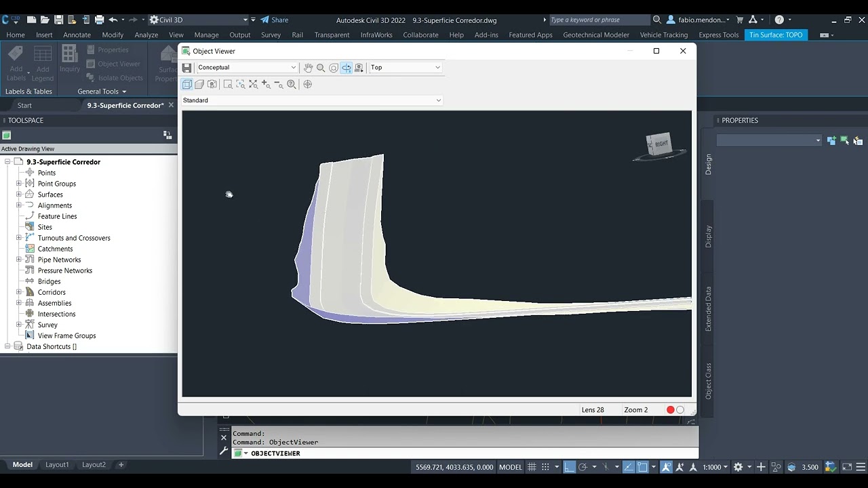Toggle grid display in status bar
Image resolution: width=868 pixels, height=488 pixels.
pyautogui.click(x=532, y=467)
